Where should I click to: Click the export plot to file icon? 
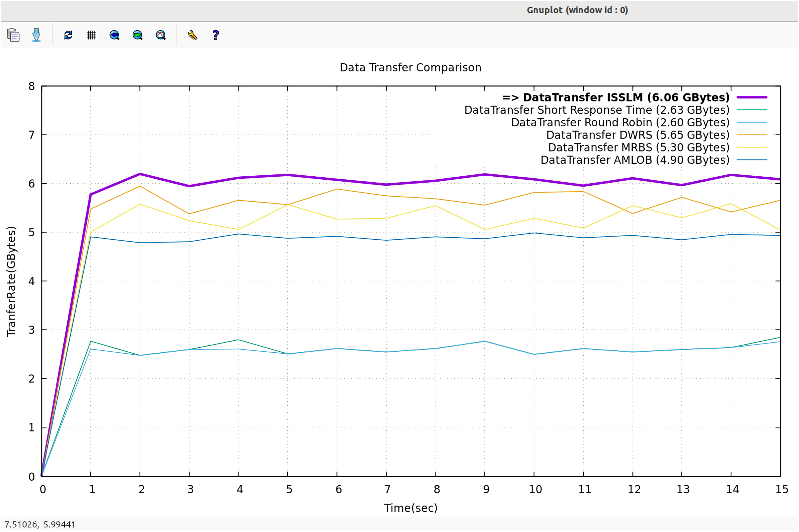coord(36,35)
